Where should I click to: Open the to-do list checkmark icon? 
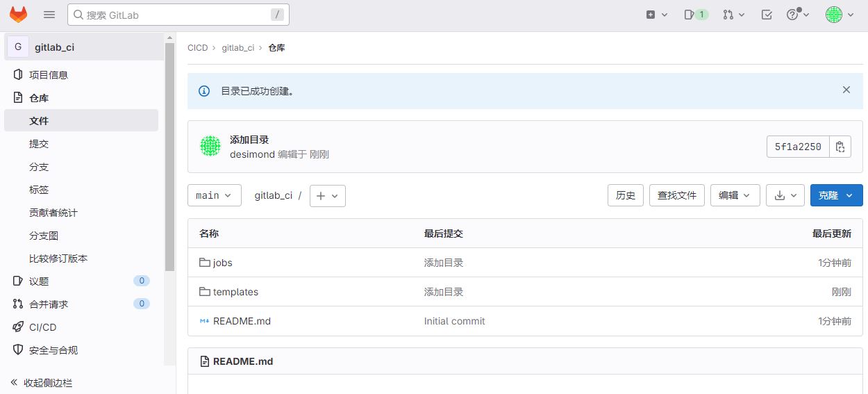click(x=767, y=15)
